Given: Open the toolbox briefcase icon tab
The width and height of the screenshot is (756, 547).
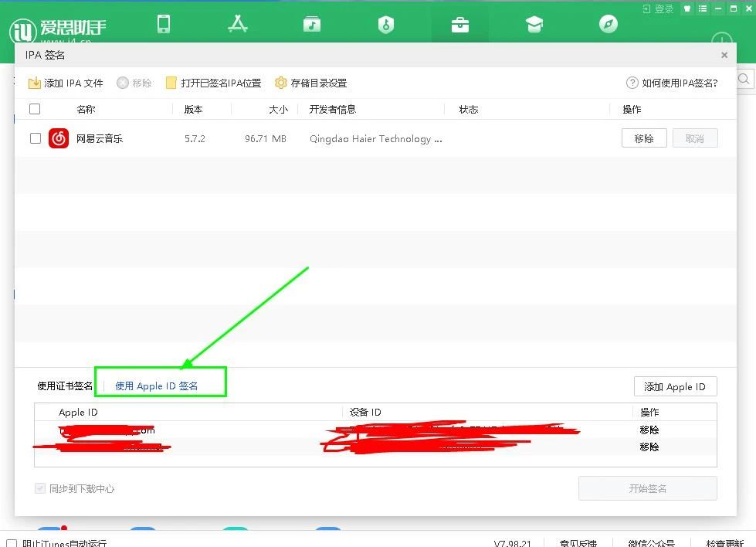Looking at the screenshot, I should click(460, 24).
